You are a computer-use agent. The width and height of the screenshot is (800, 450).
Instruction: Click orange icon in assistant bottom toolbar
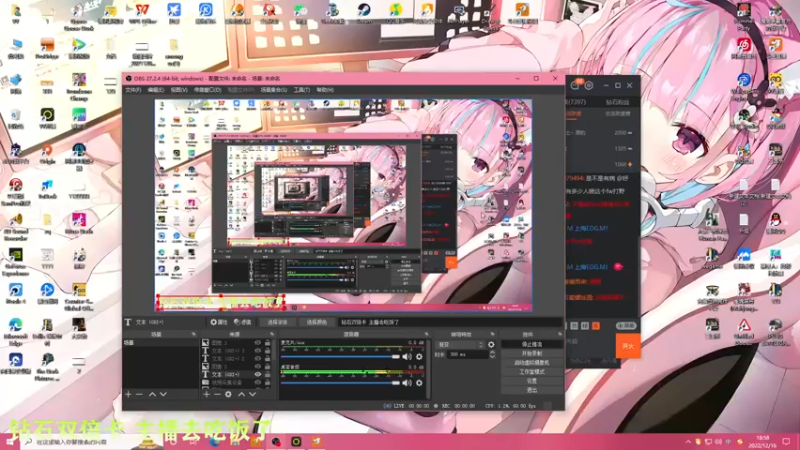[595, 326]
